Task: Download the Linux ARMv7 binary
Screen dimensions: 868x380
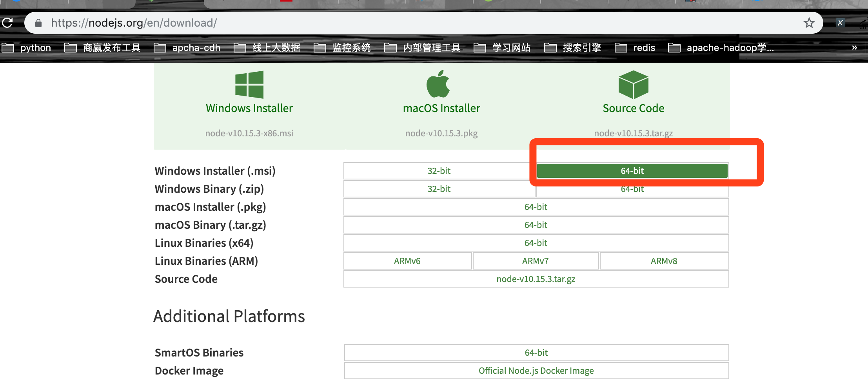Action: click(536, 261)
